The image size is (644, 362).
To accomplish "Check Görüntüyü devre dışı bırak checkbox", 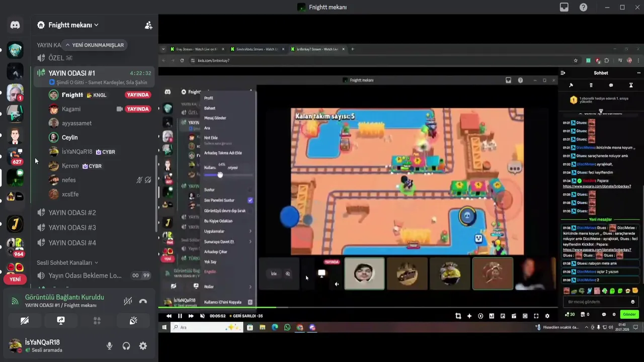I will (x=250, y=211).
